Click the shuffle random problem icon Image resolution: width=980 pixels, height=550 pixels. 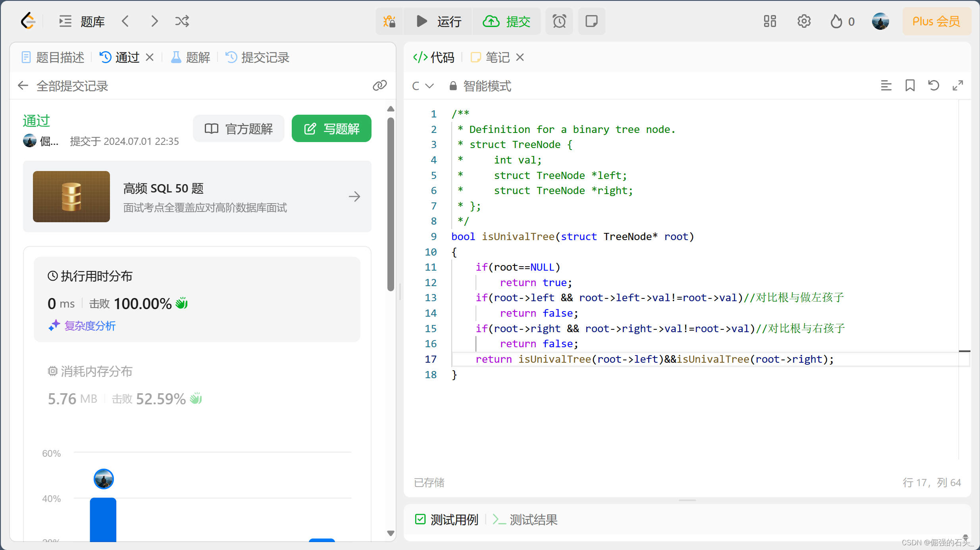(x=182, y=21)
